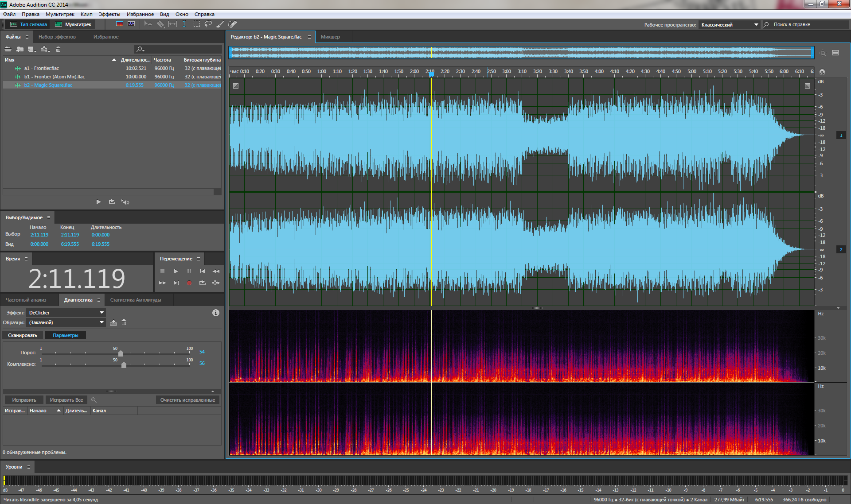Click Import file icon in Files panel

coord(20,49)
